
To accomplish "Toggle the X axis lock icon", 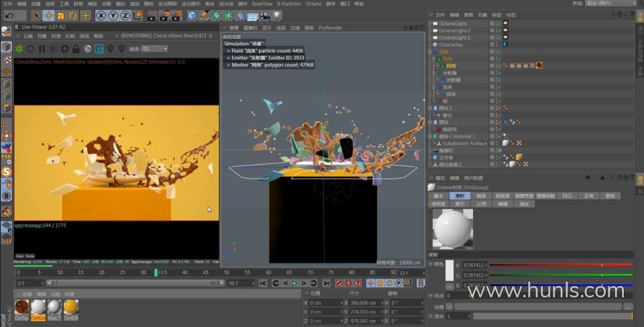I will [x=101, y=15].
